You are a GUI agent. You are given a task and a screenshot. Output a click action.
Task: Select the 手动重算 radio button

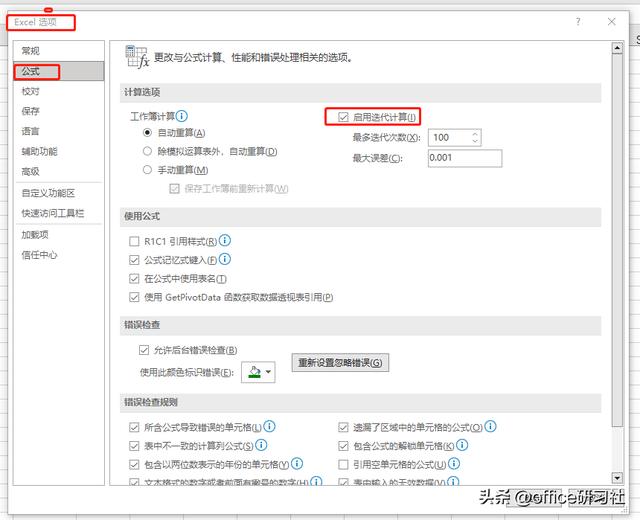click(x=147, y=169)
